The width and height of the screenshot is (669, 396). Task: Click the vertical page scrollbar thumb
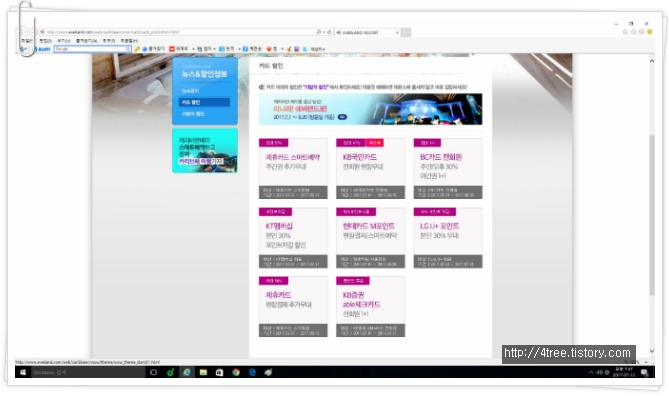[652, 215]
